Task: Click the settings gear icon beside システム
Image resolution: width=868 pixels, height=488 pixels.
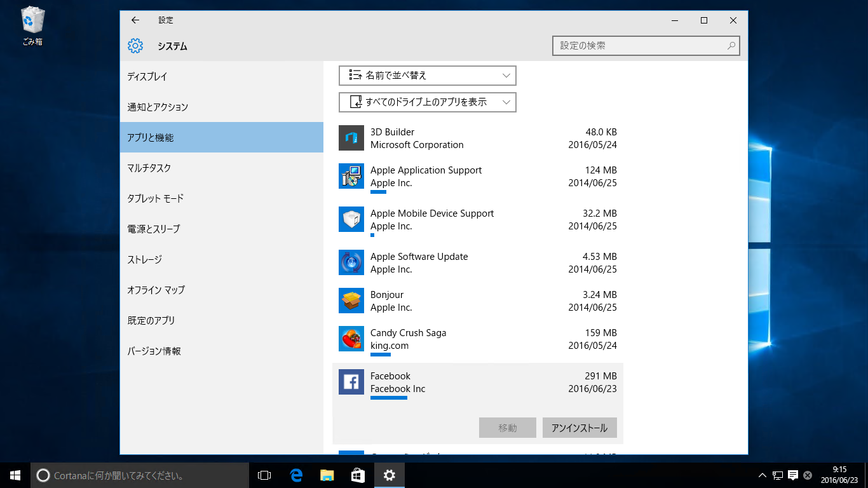Action: [x=135, y=46]
